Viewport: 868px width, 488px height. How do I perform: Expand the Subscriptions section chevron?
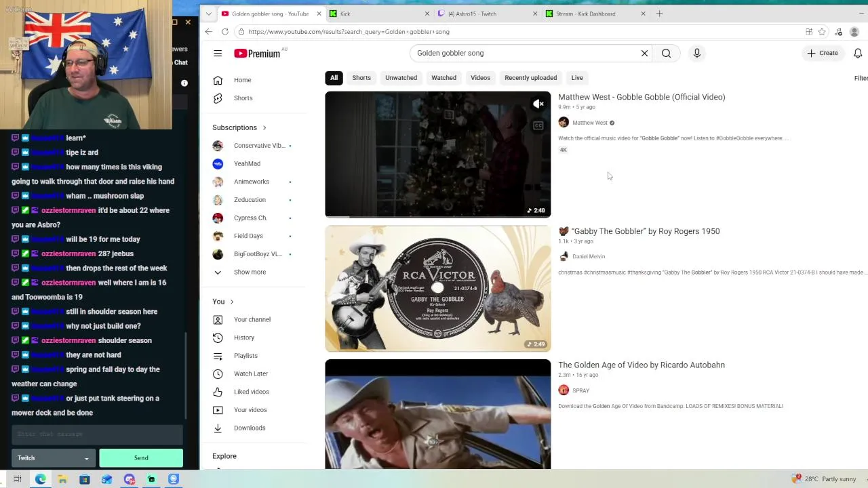pyautogui.click(x=264, y=127)
